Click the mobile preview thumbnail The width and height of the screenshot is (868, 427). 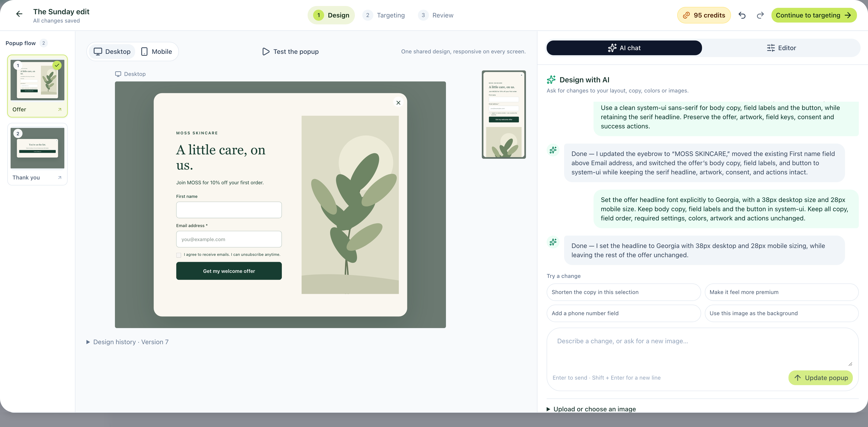click(x=504, y=115)
